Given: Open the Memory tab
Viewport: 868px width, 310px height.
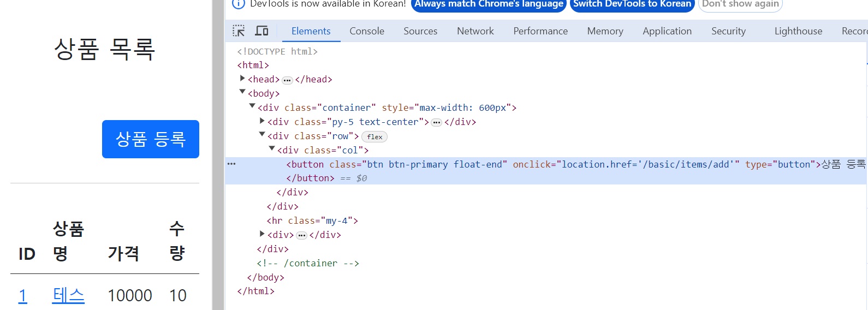Looking at the screenshot, I should (x=605, y=31).
